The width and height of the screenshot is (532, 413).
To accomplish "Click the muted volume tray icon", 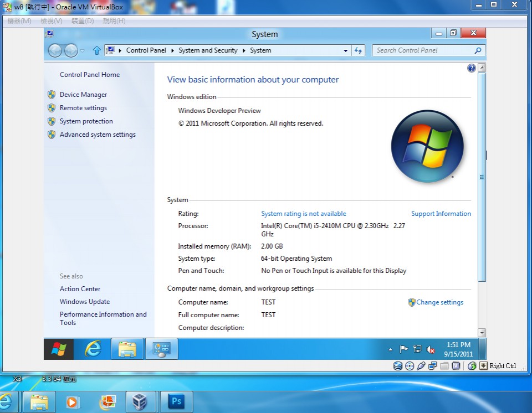I will [x=431, y=349].
